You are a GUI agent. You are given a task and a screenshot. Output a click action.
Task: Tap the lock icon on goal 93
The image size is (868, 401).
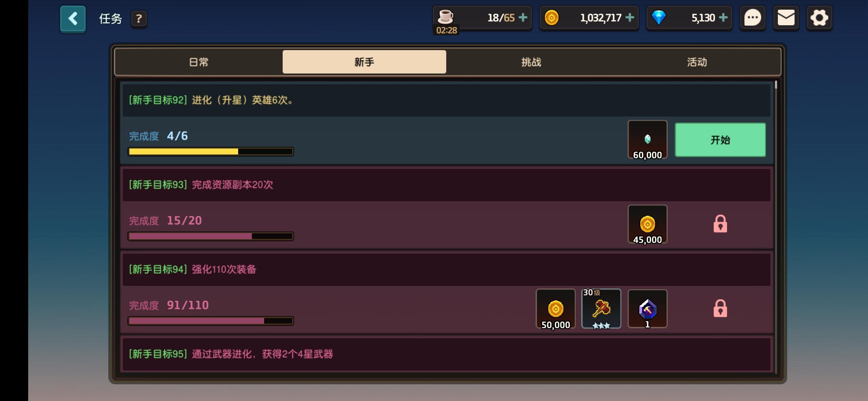tap(720, 224)
